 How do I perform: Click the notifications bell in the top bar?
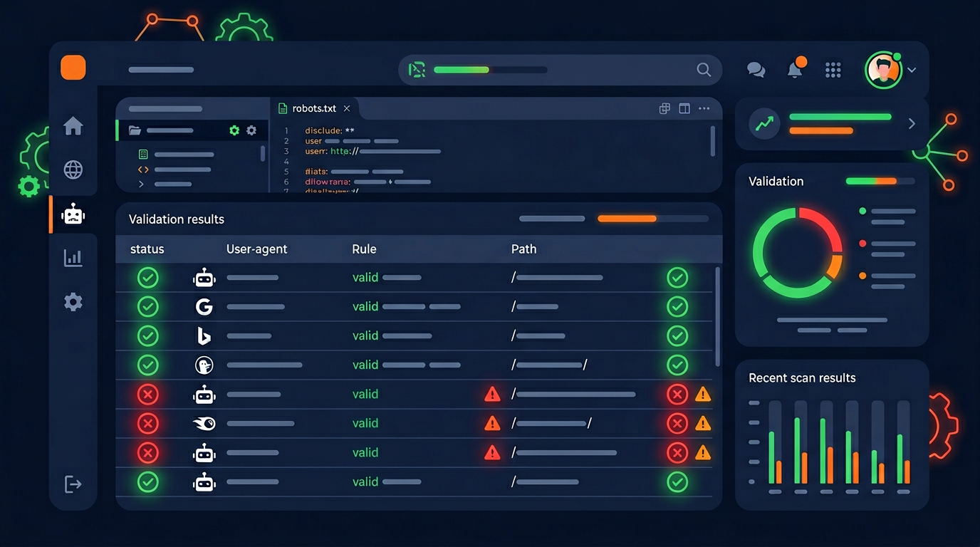click(796, 70)
